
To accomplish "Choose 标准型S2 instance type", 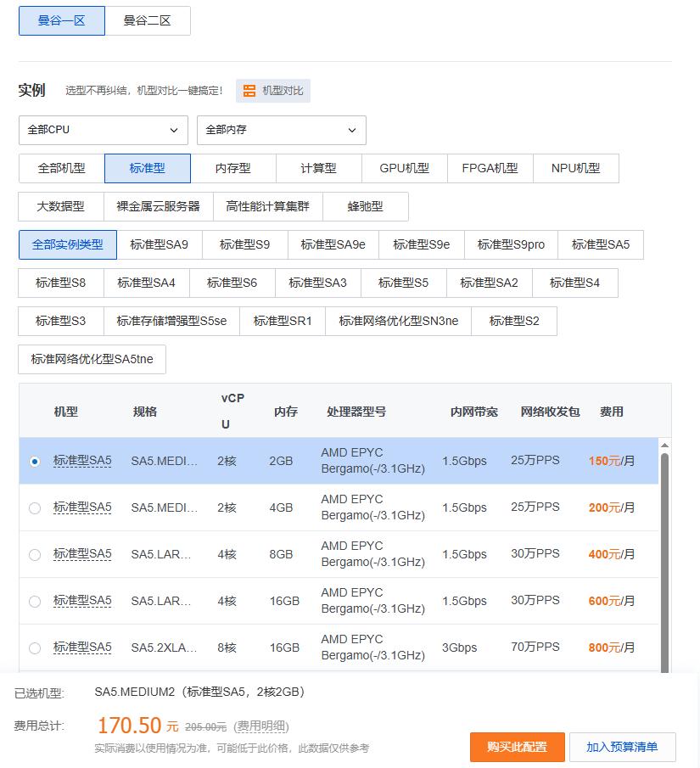I will (x=514, y=321).
